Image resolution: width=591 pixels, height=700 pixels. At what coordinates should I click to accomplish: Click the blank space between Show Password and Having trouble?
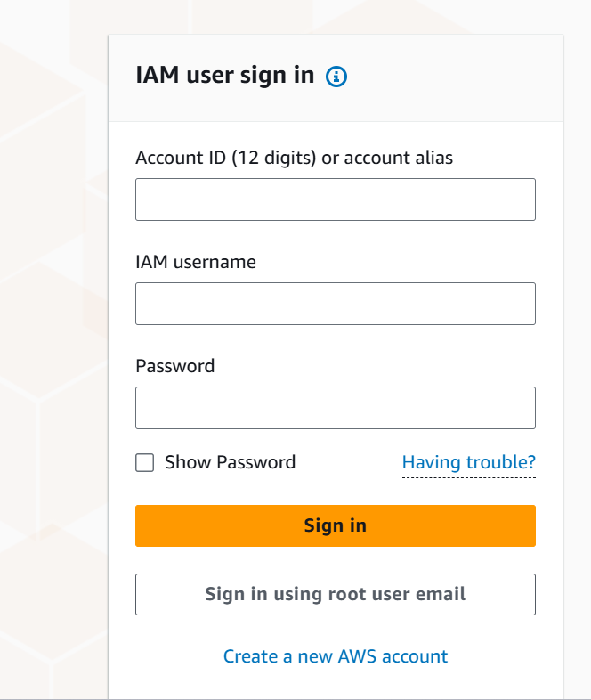tap(349, 462)
